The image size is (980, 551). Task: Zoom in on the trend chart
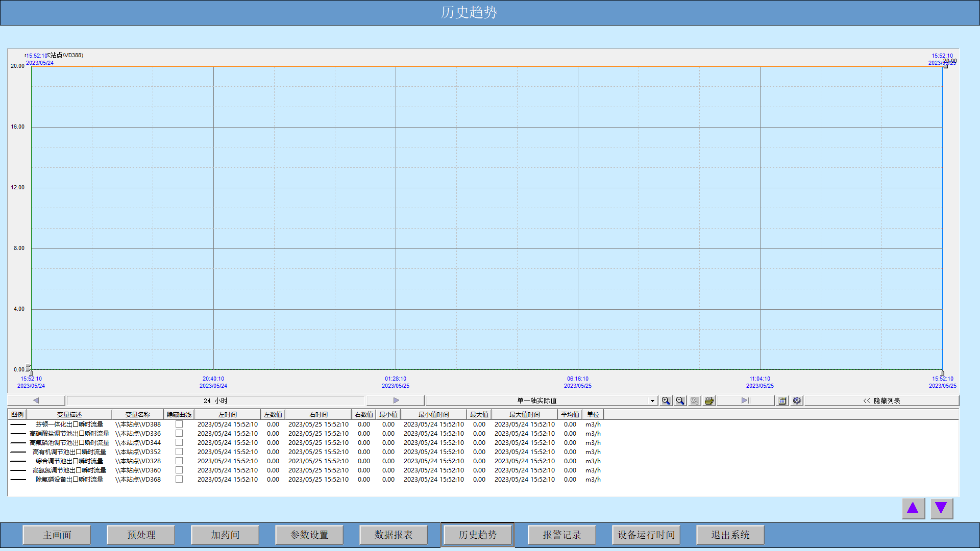(666, 400)
